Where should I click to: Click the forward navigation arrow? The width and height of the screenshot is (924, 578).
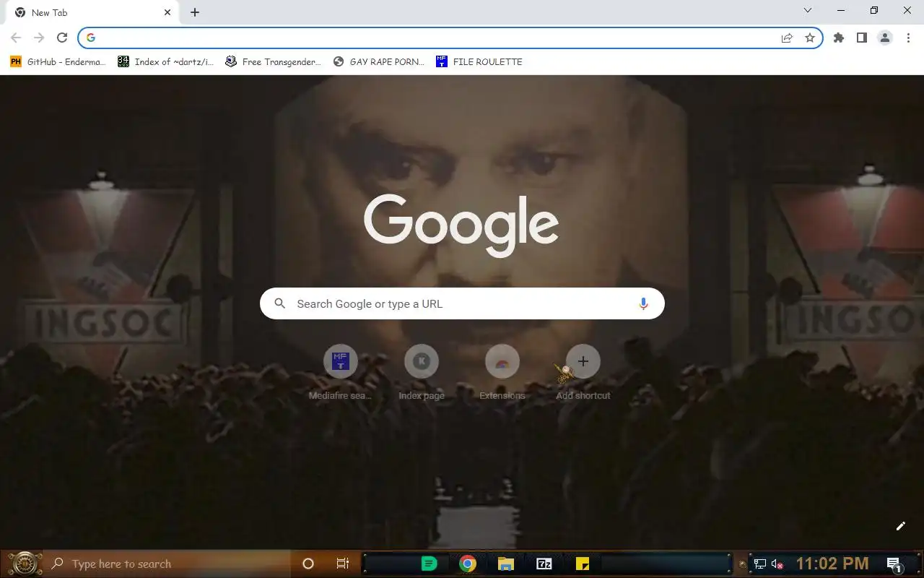click(39, 38)
